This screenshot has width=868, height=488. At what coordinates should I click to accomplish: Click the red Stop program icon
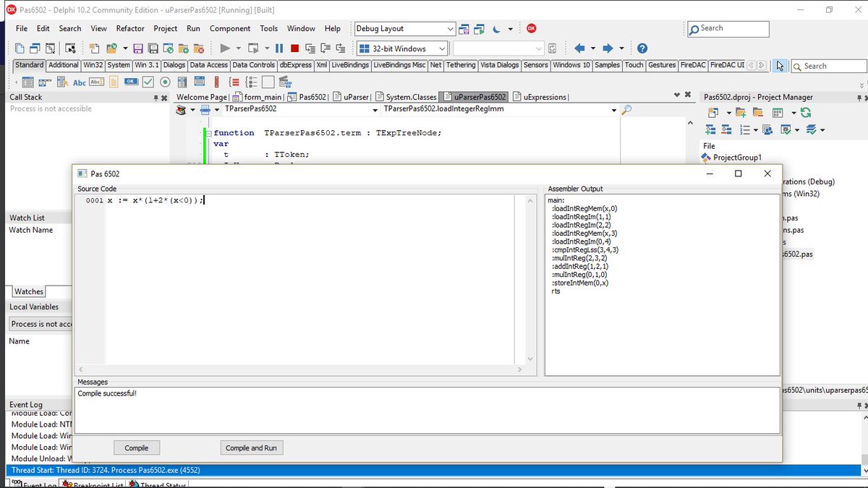pos(294,48)
